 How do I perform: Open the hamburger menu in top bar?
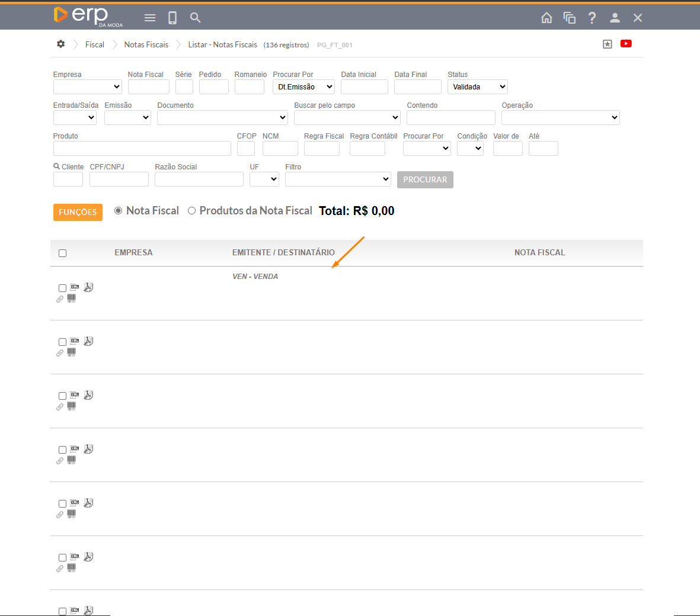tap(150, 18)
